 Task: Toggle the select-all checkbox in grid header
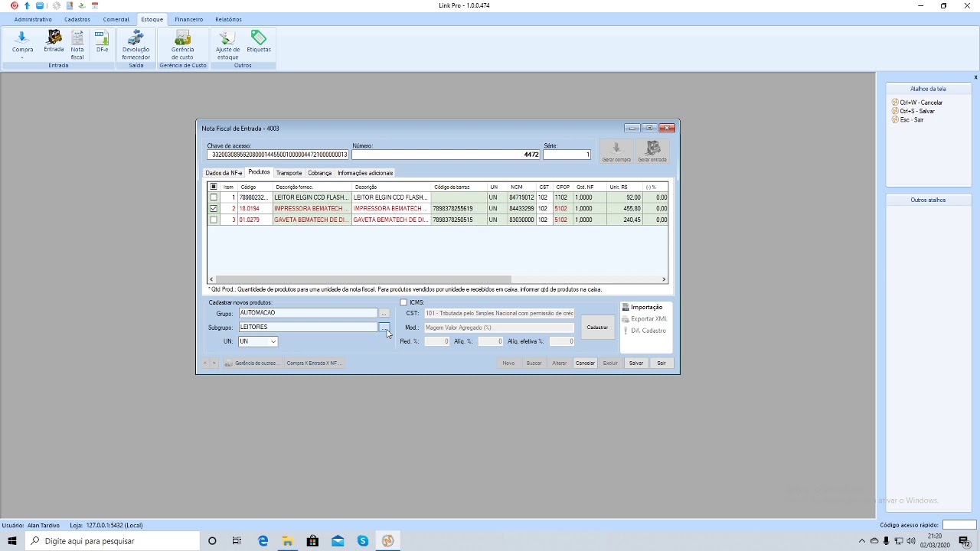coord(214,187)
